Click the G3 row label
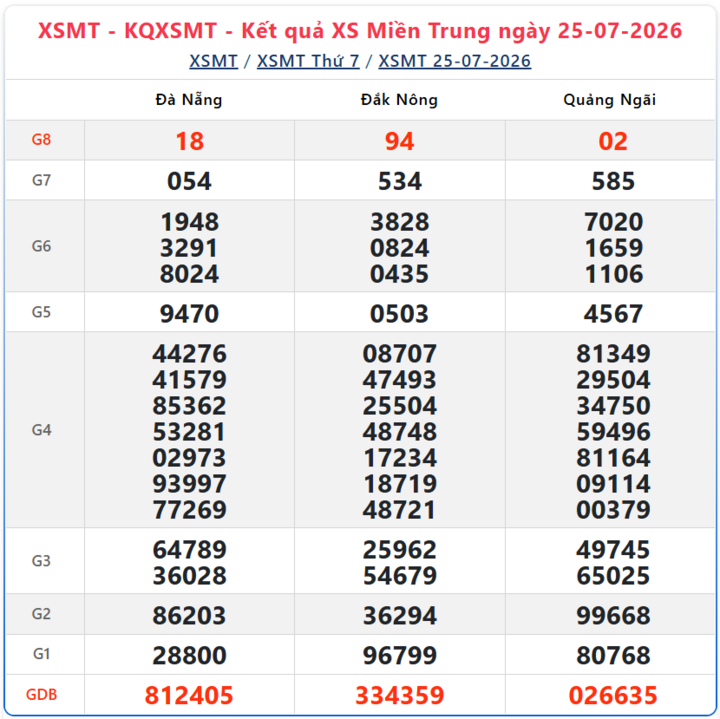Viewport: 720px width, 719px height. point(41,561)
